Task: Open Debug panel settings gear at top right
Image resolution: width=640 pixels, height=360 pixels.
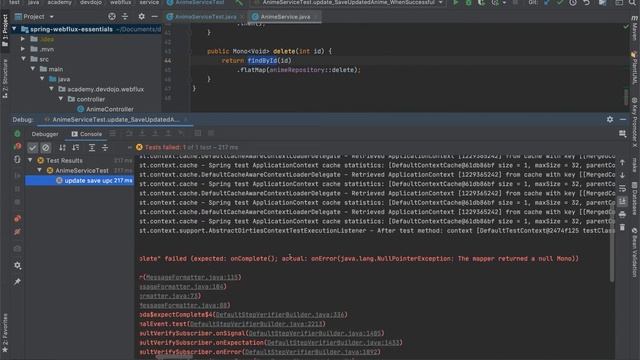Action: tap(610, 119)
